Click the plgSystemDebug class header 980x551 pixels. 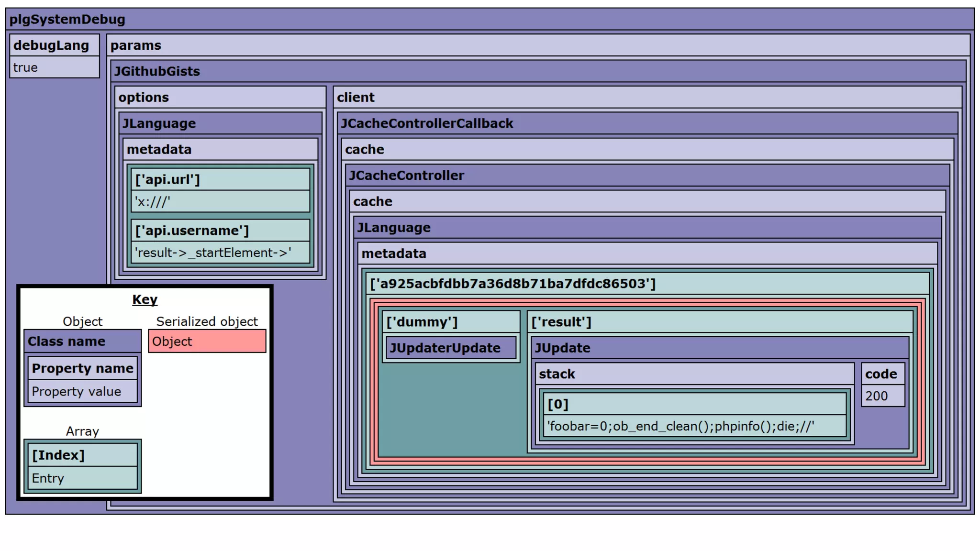67,20
